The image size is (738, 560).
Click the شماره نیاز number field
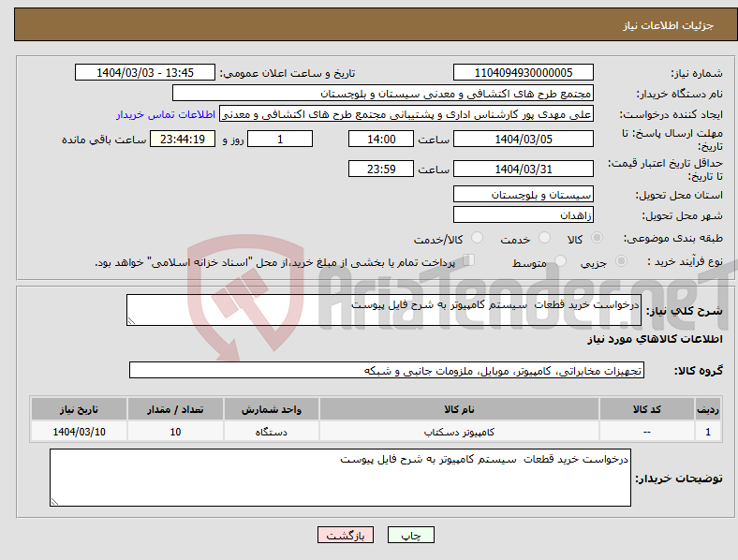click(x=524, y=72)
